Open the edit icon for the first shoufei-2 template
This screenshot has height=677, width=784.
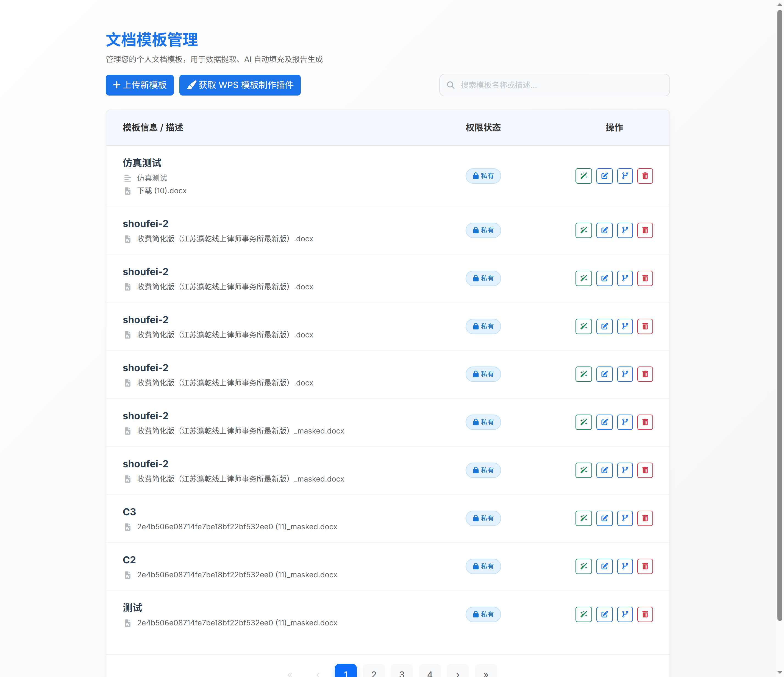[604, 230]
